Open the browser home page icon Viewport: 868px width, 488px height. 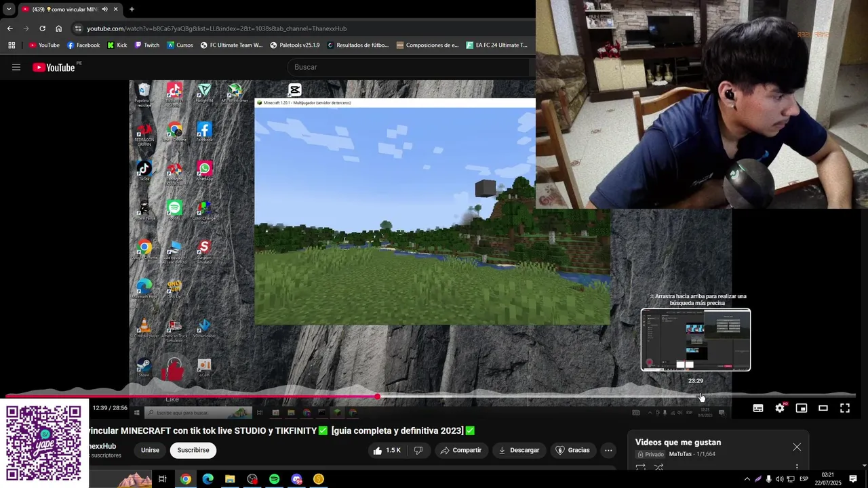tap(58, 28)
